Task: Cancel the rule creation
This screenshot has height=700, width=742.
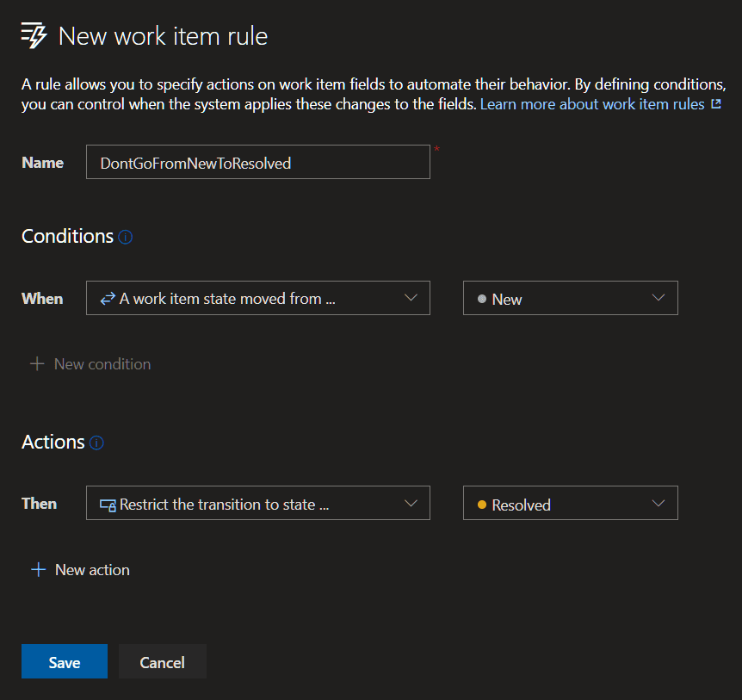Action: pyautogui.click(x=162, y=661)
